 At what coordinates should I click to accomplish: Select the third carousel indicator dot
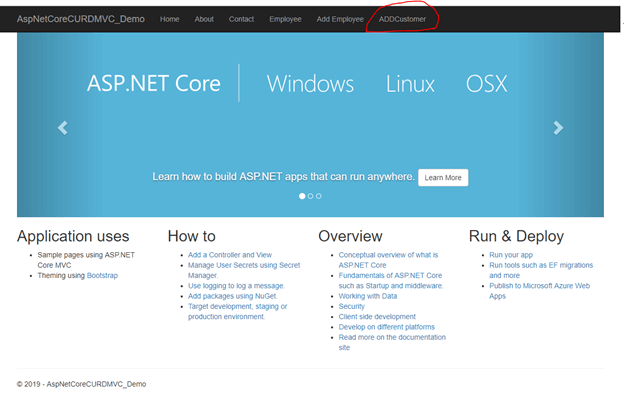[319, 196]
